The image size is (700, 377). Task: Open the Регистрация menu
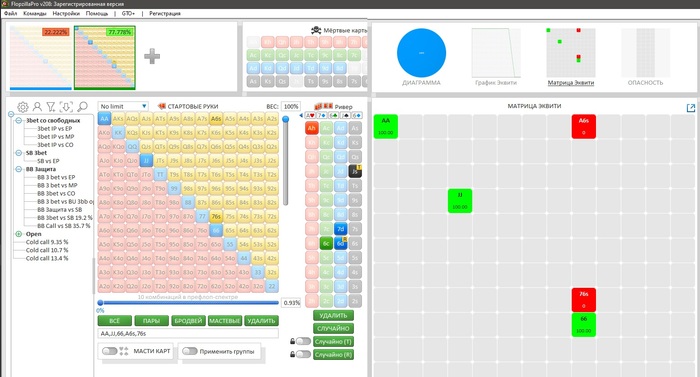tap(165, 13)
